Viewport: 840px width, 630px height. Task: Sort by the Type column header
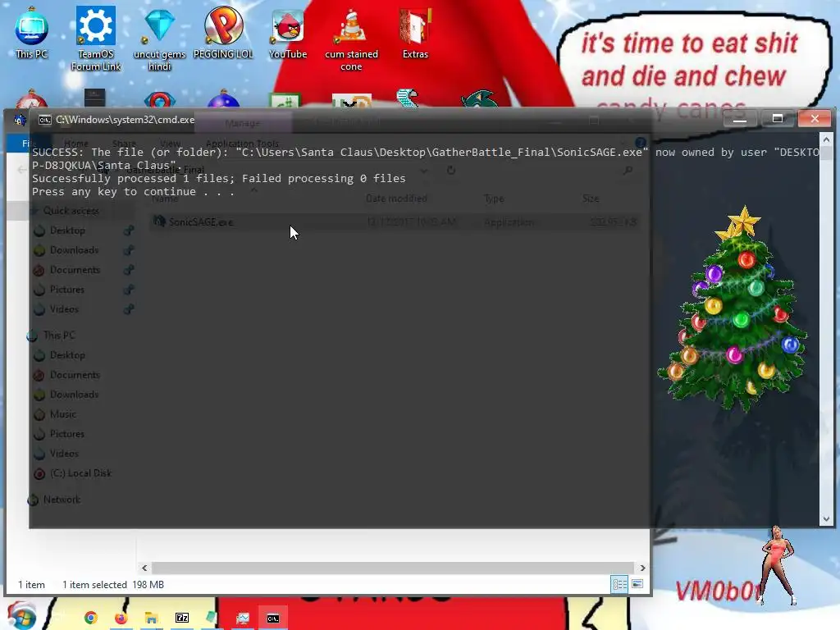(x=493, y=199)
